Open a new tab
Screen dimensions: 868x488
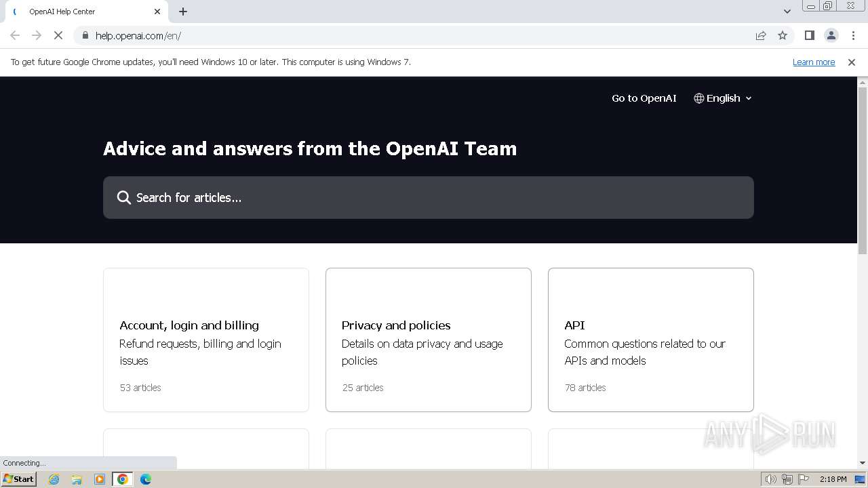(x=183, y=12)
